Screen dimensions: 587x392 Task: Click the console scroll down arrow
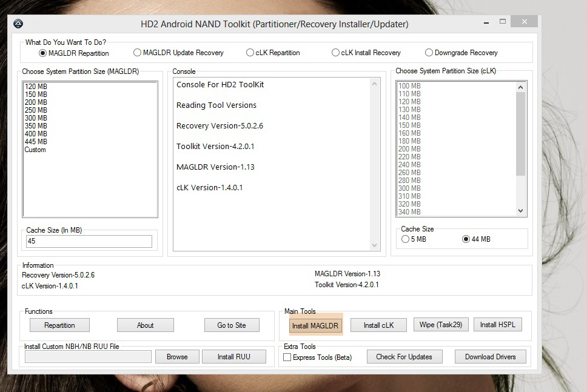[x=374, y=245]
